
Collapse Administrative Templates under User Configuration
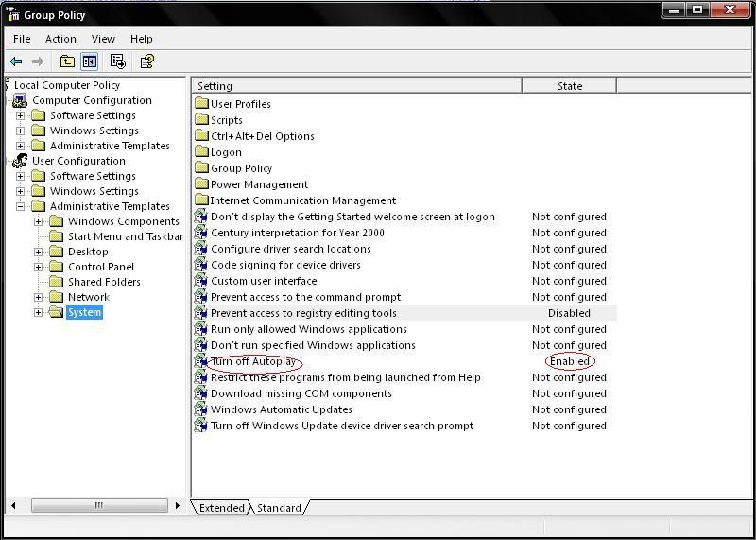[20, 206]
